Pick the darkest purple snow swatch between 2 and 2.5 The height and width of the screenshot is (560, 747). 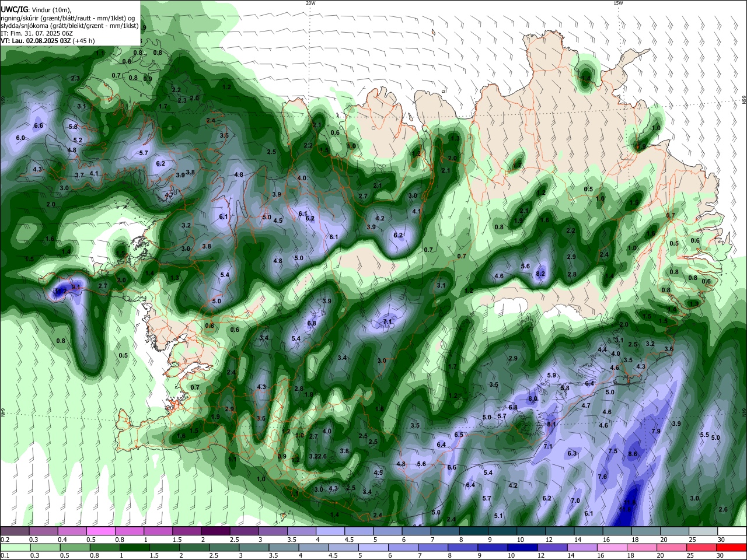pos(215,531)
